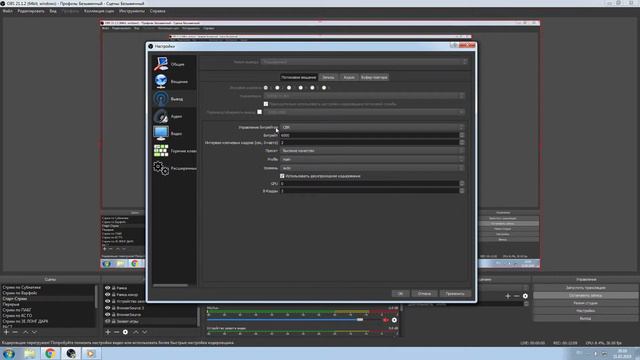The image size is (640, 360).
Task: Toggle visibility of Захват игры source
Action: [x=108, y=321]
